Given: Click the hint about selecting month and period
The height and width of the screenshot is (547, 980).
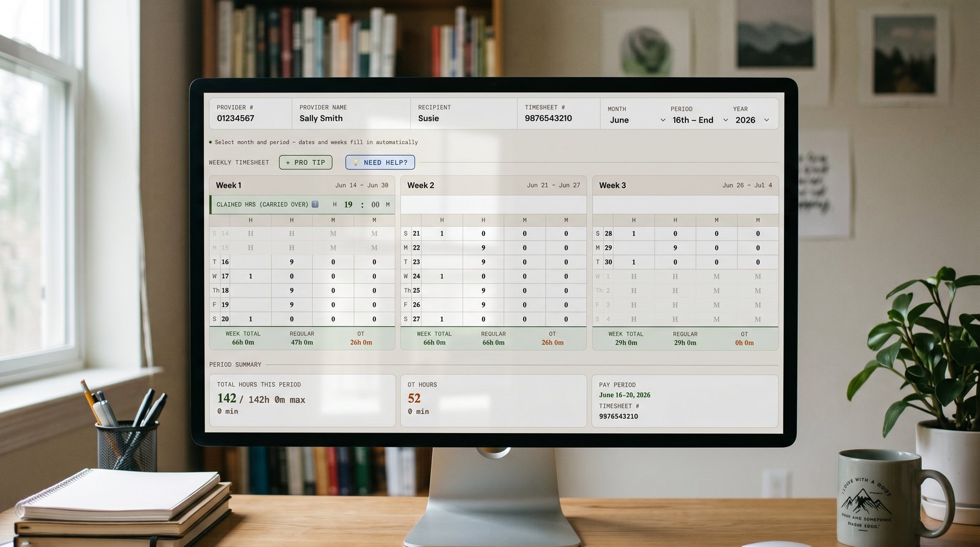Looking at the screenshot, I should pos(316,142).
